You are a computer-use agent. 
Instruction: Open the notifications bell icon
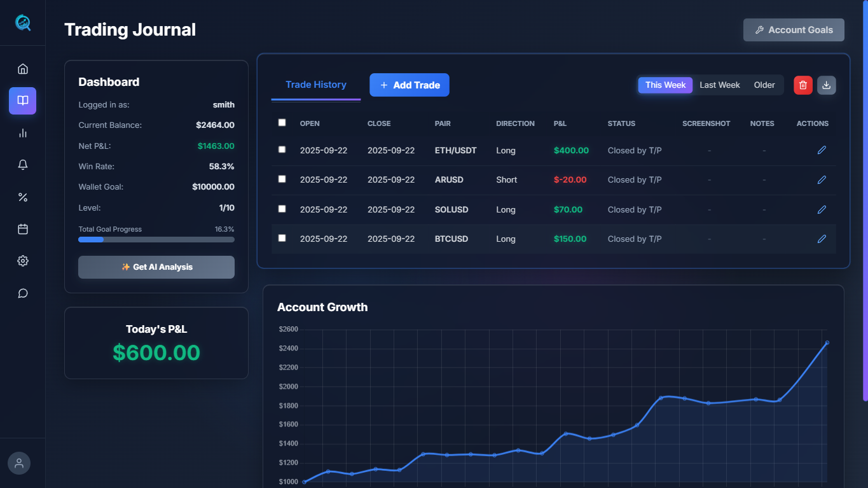pyautogui.click(x=23, y=165)
